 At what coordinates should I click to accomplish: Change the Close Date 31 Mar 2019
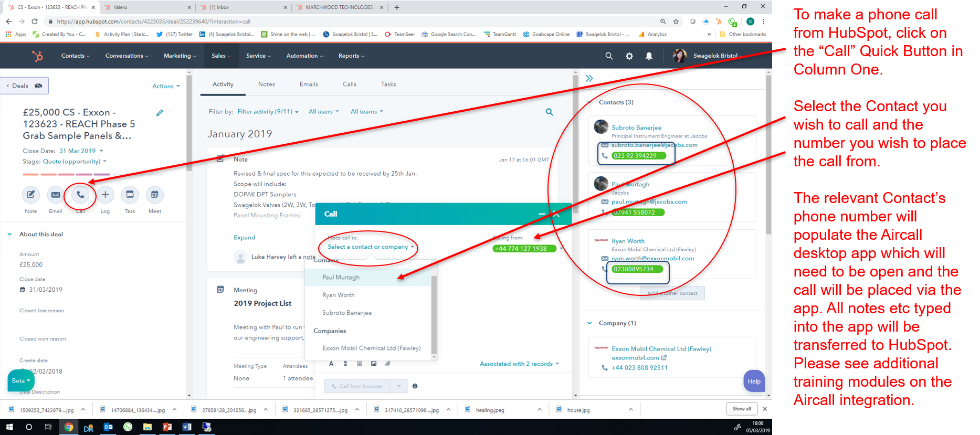(x=81, y=151)
